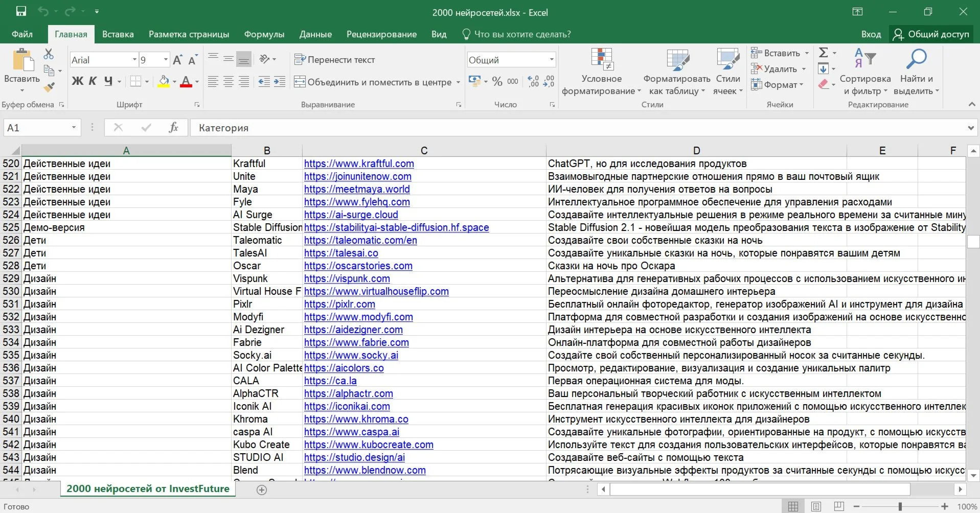Image resolution: width=980 pixels, height=513 pixels.
Task: Click the Increase Indent icon
Action: click(280, 82)
